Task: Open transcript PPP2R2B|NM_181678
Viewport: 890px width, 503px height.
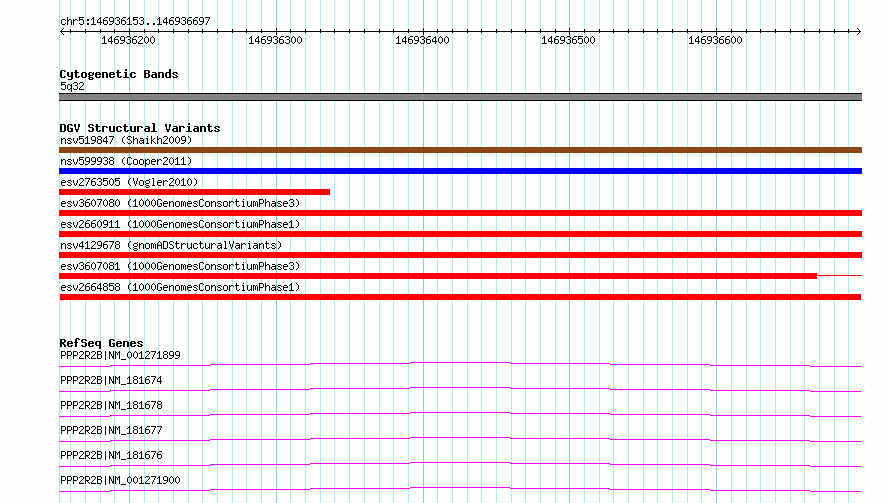Action: [x=111, y=405]
